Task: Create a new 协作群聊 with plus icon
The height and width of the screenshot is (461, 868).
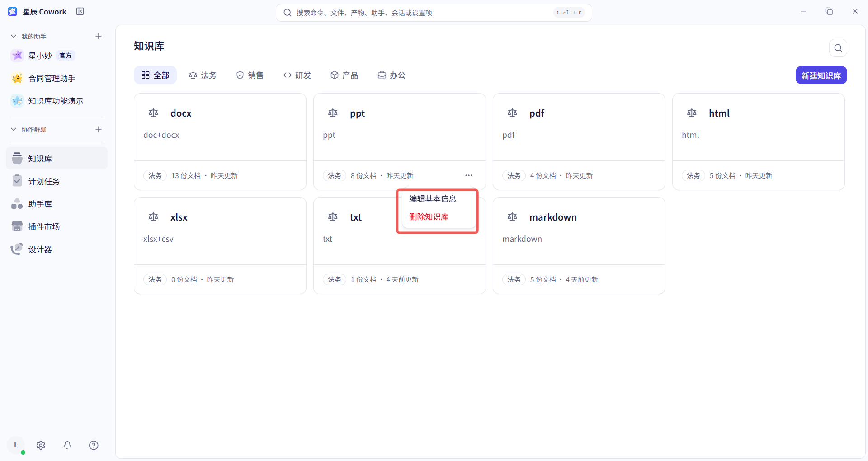Action: [99, 129]
